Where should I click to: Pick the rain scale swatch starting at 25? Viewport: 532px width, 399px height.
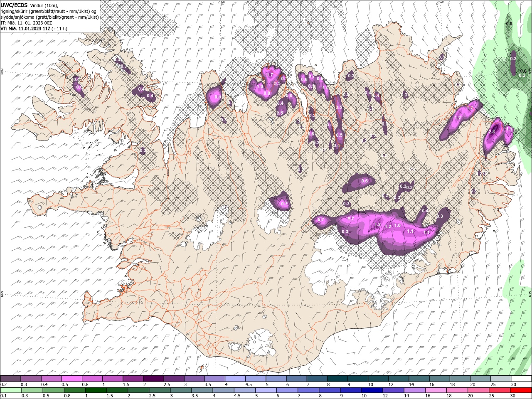click(x=500, y=390)
